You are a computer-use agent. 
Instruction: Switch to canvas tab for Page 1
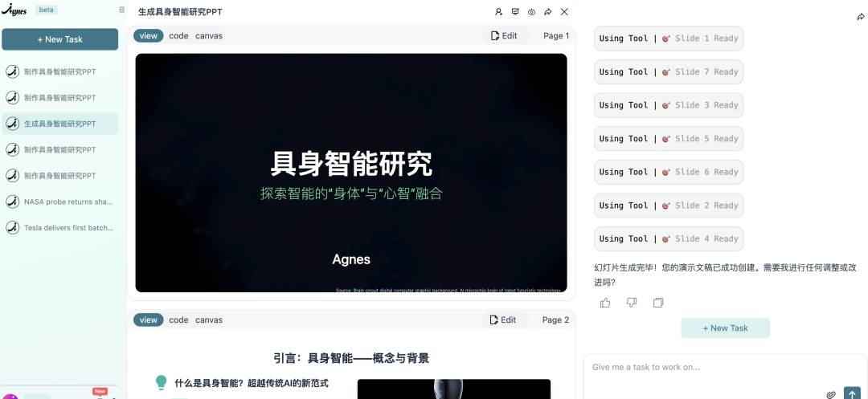click(209, 36)
